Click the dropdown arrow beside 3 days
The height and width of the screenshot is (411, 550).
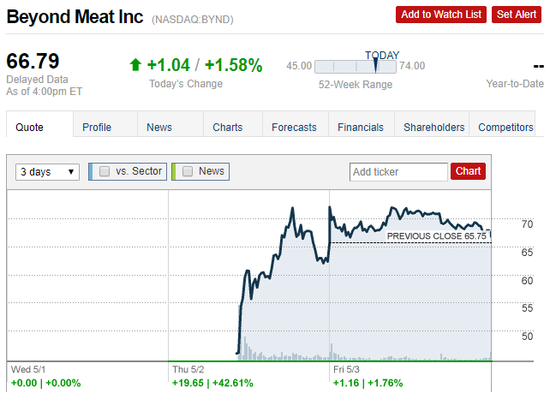point(71,172)
